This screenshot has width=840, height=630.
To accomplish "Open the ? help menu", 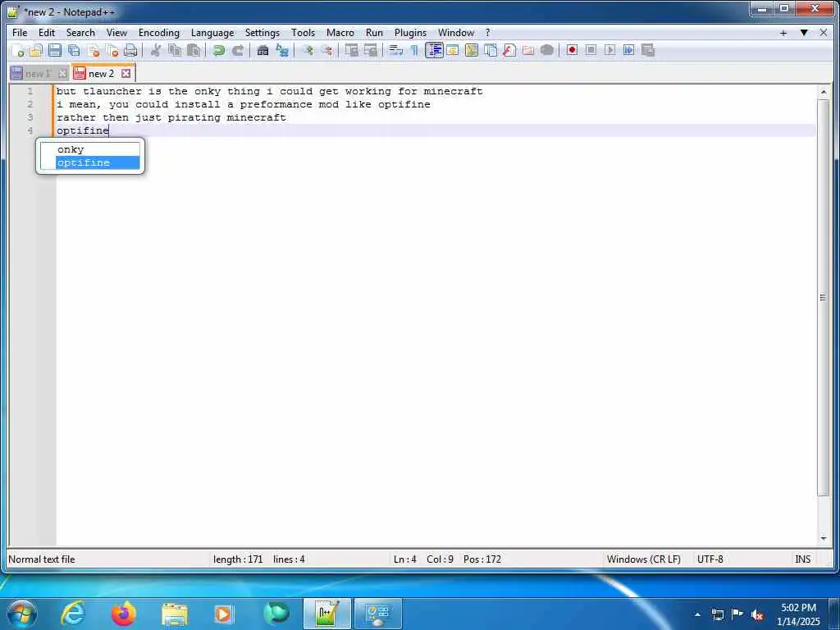I will 487,33.
